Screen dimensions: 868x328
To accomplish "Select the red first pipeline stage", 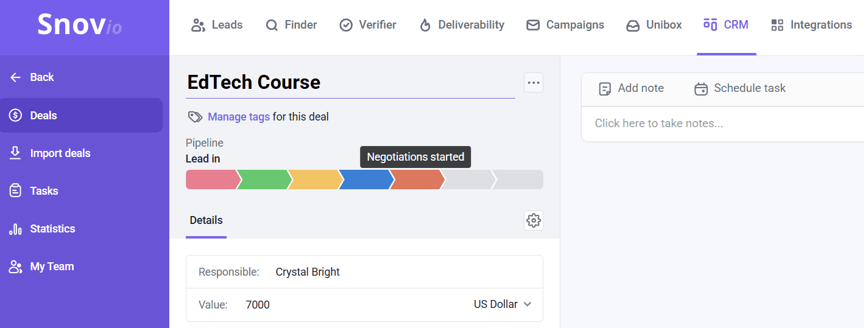I will click(x=210, y=180).
